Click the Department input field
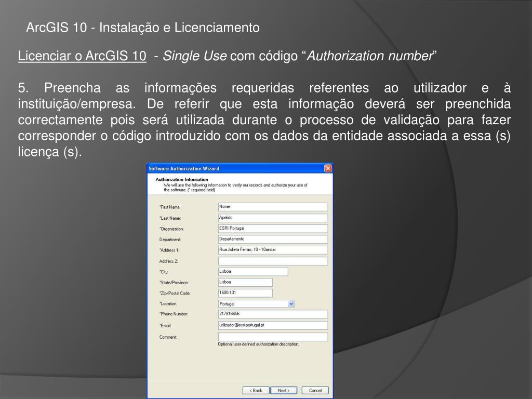Image resolution: width=532 pixels, height=399 pixels. click(x=273, y=239)
